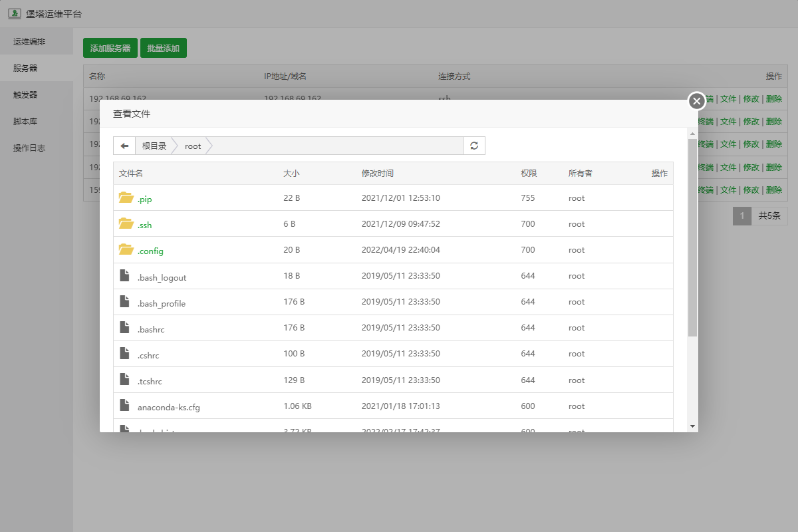798x532 pixels.
Task: View 操作日志 in the sidebar
Action: [29, 148]
